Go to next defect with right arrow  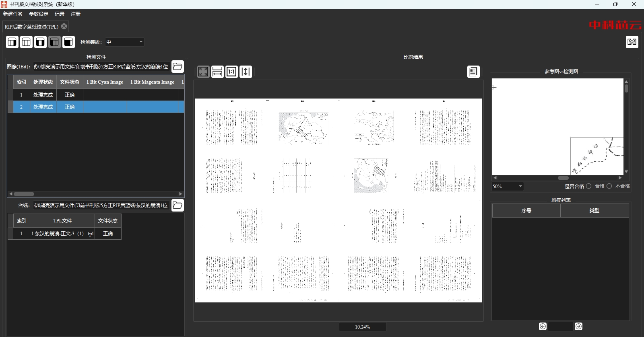(x=578, y=327)
